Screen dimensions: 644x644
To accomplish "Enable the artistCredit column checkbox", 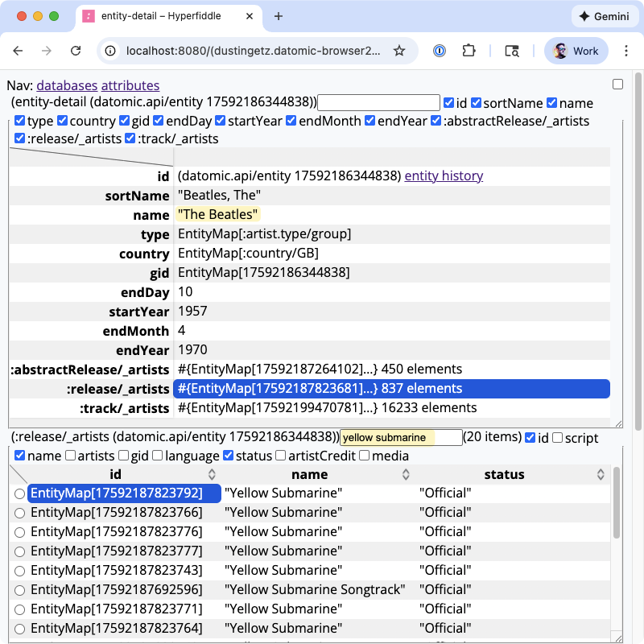I will point(280,455).
